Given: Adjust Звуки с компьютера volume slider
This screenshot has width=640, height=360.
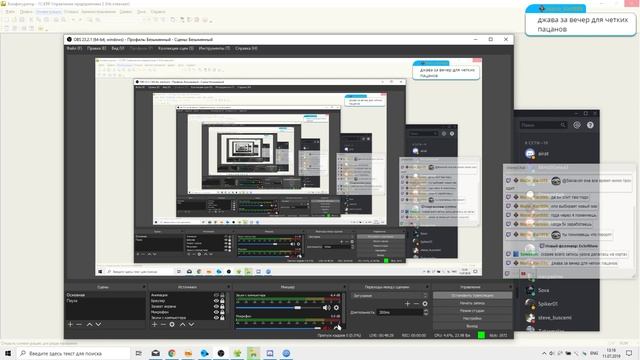Looking at the screenshot, I should [298, 308].
